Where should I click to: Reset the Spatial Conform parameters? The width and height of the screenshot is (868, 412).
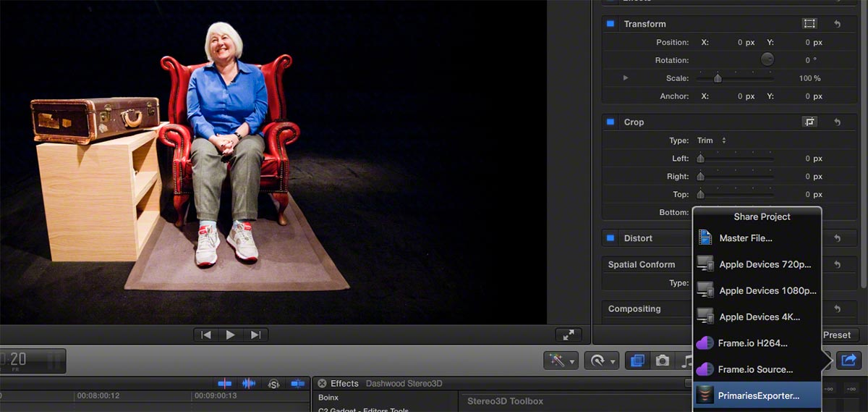click(838, 264)
